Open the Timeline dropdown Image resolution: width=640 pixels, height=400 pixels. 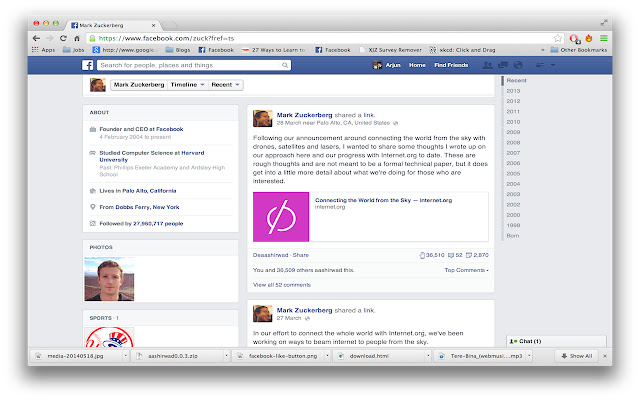[x=187, y=84]
